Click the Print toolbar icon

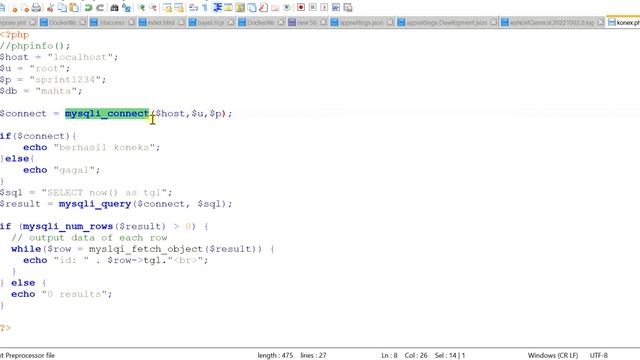pyautogui.click(x=36, y=8)
